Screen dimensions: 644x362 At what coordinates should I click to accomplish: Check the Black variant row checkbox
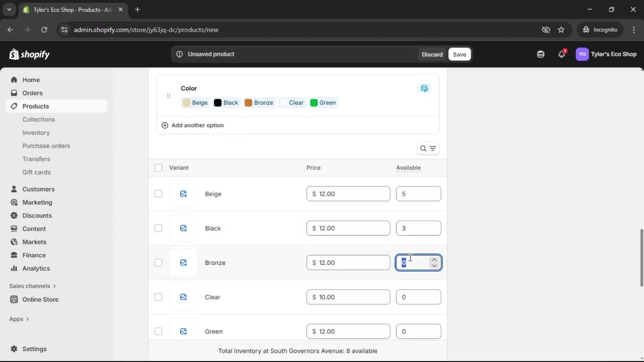pyautogui.click(x=158, y=228)
